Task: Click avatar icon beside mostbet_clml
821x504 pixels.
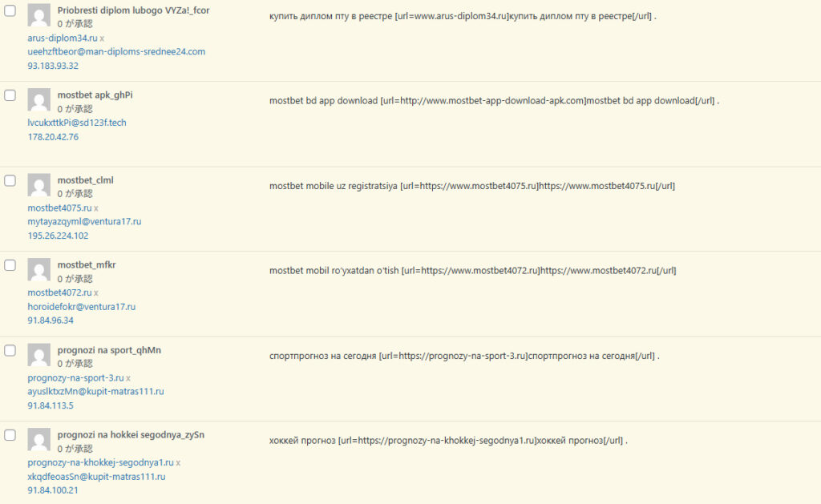Action: click(39, 185)
